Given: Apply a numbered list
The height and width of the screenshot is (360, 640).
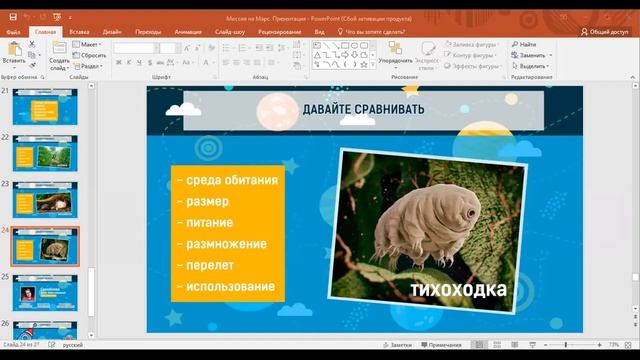Looking at the screenshot, I should click(x=243, y=48).
